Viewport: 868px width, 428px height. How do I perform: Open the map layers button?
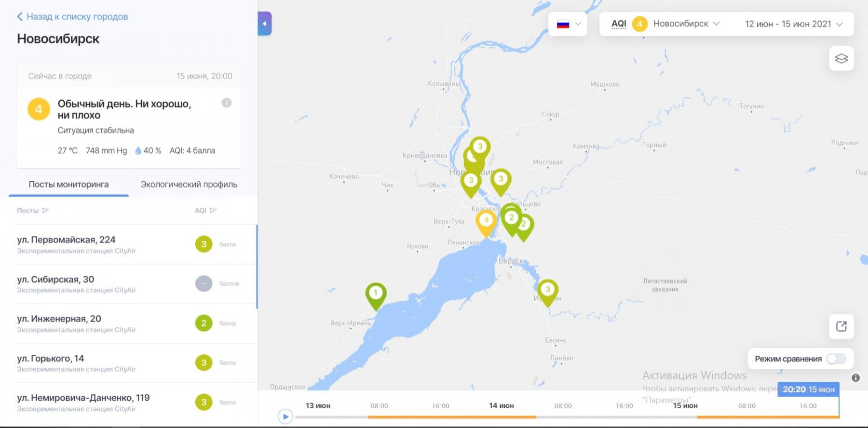841,58
